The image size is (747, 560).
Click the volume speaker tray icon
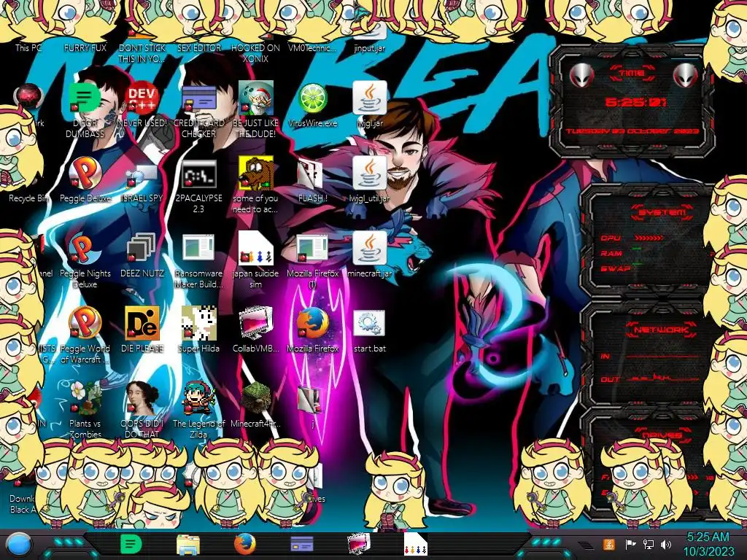(666, 544)
